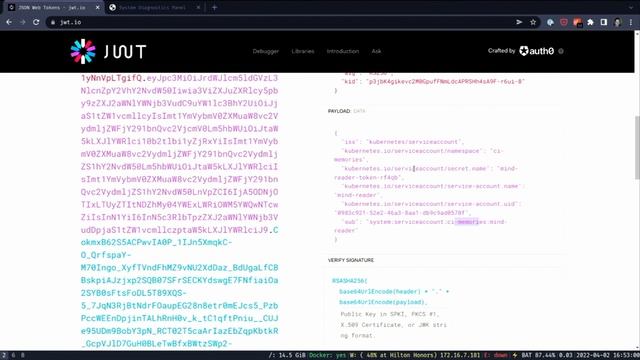The image size is (640, 360).
Task: Click the 14.5 GiB disk status entry
Action: click(287, 356)
